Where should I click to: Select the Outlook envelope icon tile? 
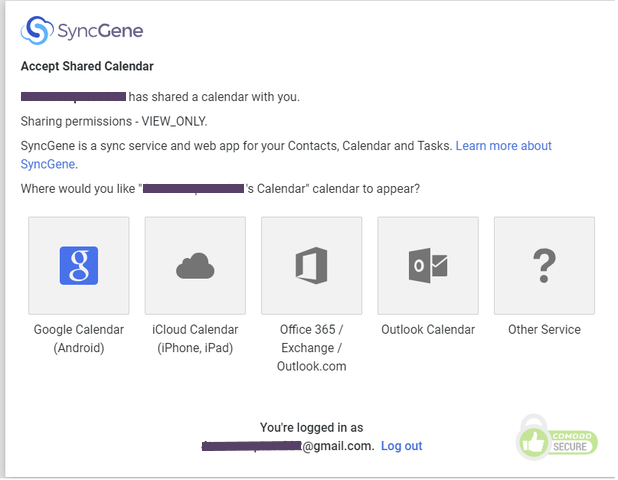[427, 266]
